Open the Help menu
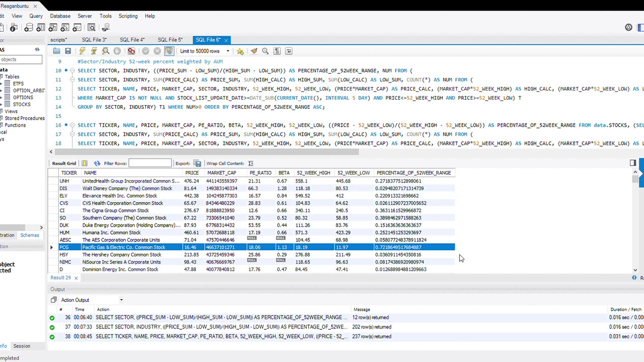The width and height of the screenshot is (644, 362). pyautogui.click(x=150, y=16)
